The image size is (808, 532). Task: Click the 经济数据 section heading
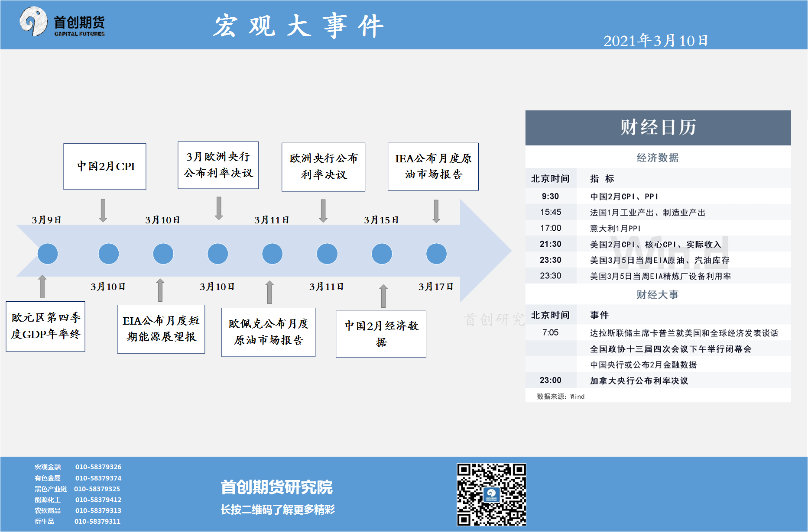pyautogui.click(x=658, y=158)
